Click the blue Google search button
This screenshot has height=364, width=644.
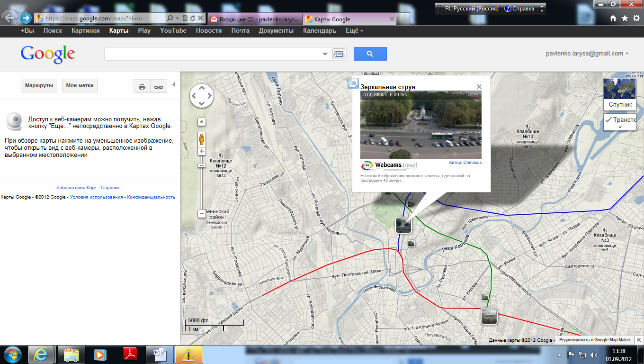[x=370, y=54]
